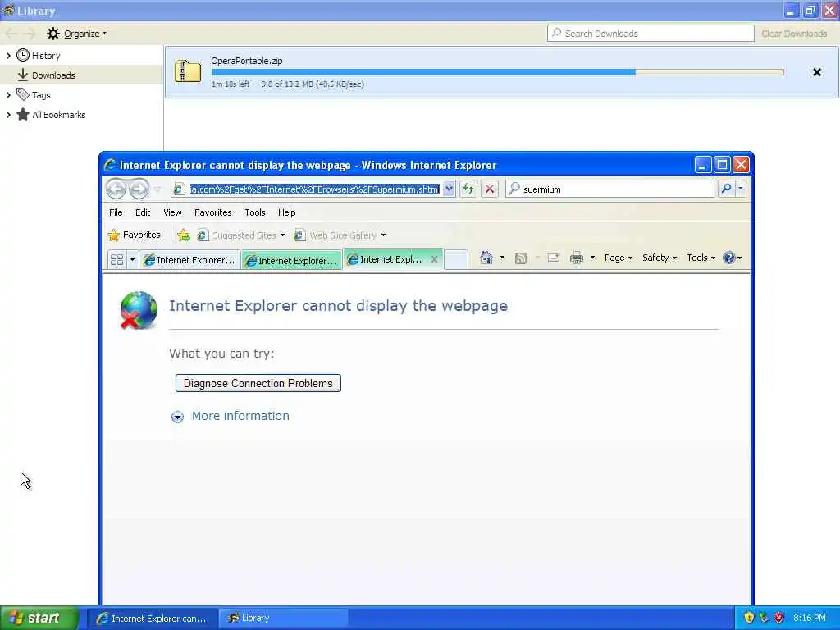
Task: Open the File menu
Action: click(116, 212)
